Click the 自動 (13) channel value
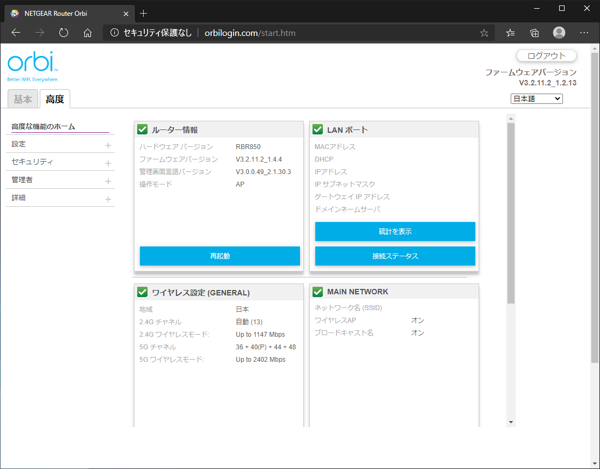The width and height of the screenshot is (600, 469). pyautogui.click(x=249, y=322)
